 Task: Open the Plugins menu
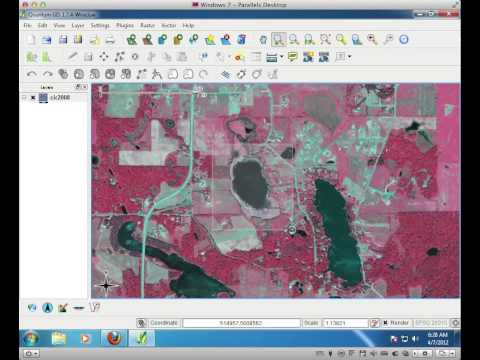125,25
